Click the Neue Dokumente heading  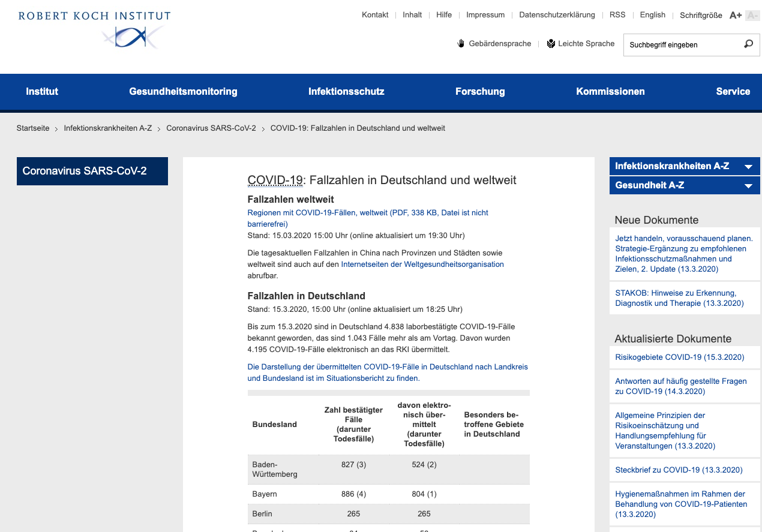pyautogui.click(x=656, y=220)
